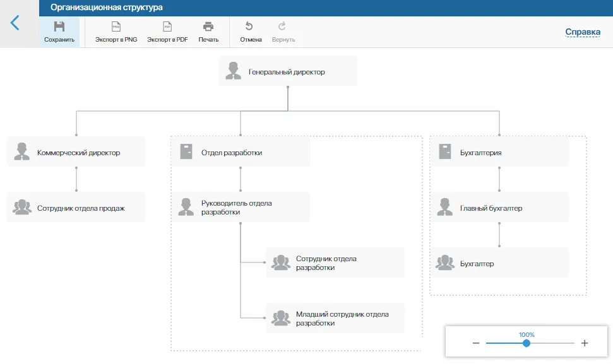Select Руководитель отдела разработки node
Screen dimensions: 613x364
click(x=241, y=208)
